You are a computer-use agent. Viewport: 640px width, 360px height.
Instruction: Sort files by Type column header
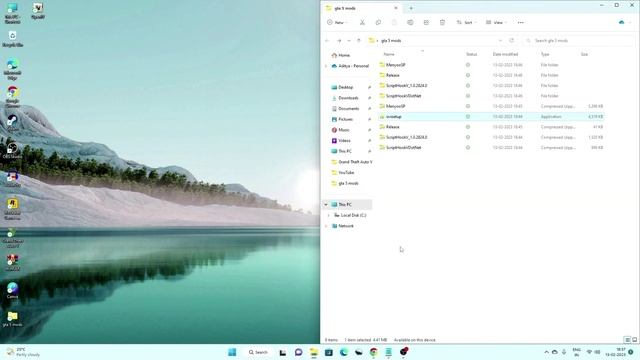tap(545, 54)
